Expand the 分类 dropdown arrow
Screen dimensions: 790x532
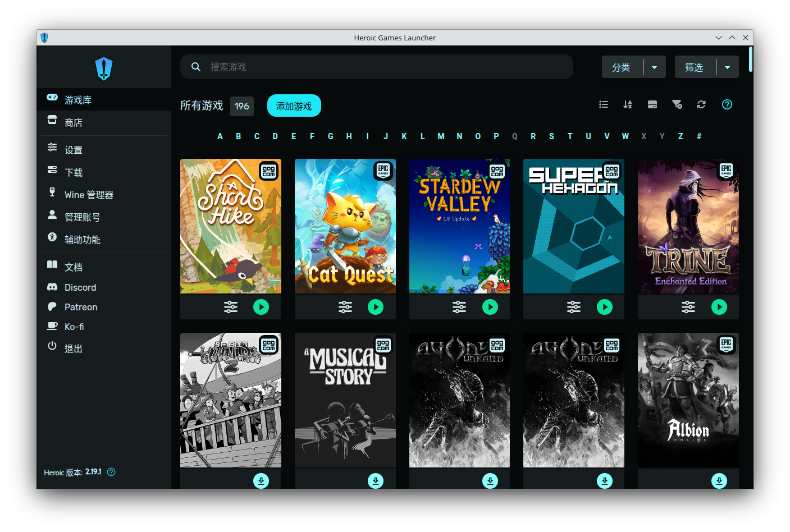tap(654, 67)
